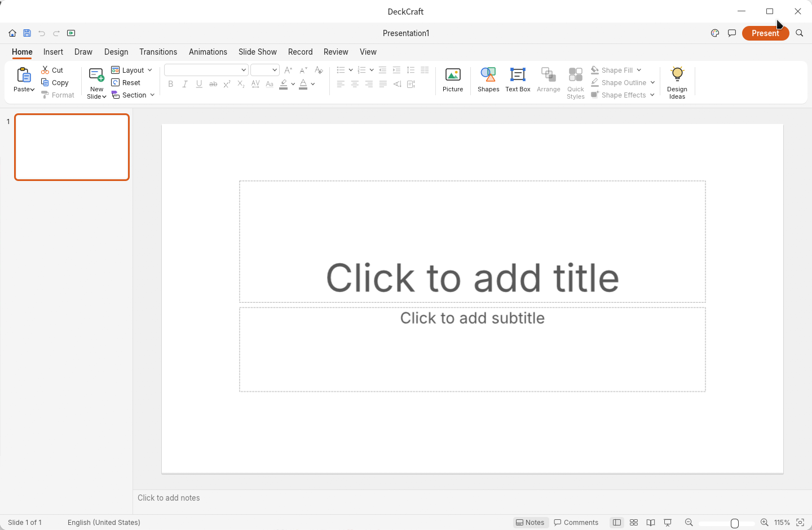Open Design Ideas lightbulb
Viewport: 812px width, 530px height.
[x=677, y=83]
